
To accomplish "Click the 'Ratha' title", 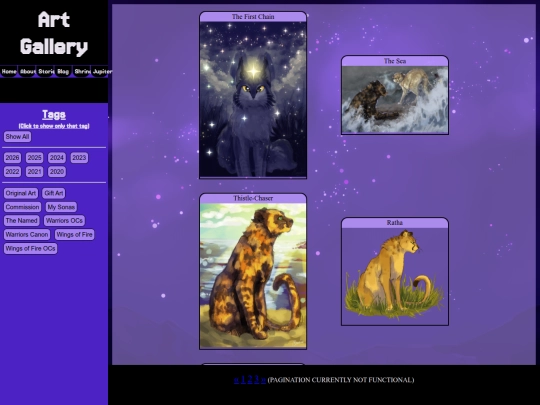I will coord(395,222).
